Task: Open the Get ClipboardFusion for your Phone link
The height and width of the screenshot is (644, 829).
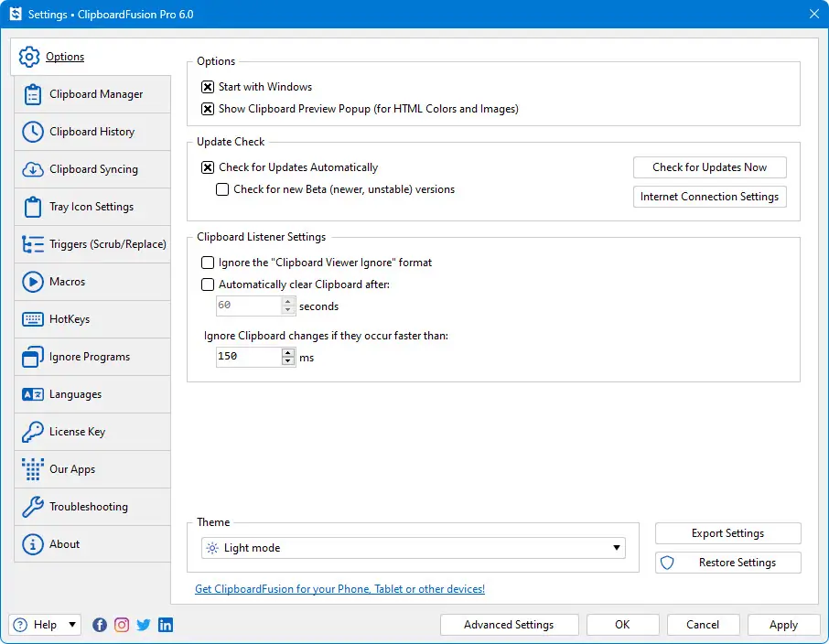Action: (339, 589)
